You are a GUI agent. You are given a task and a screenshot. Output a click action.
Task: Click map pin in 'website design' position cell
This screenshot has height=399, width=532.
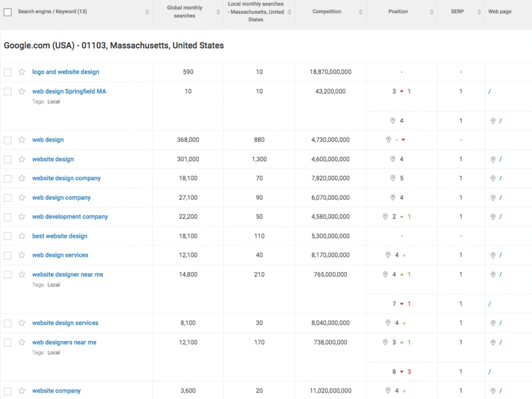tap(393, 159)
